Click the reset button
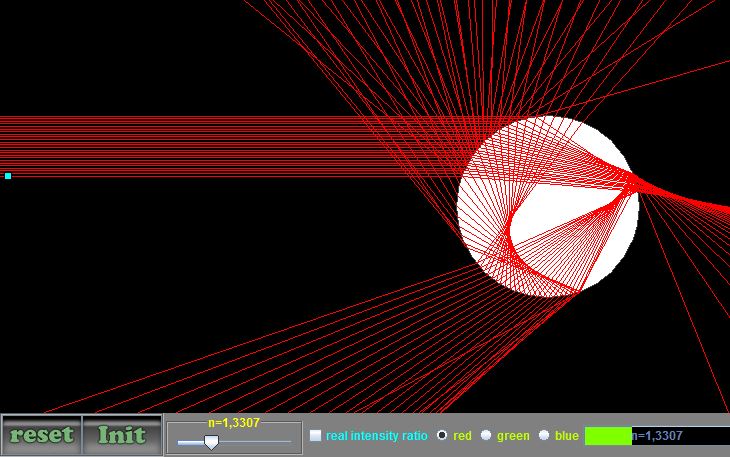Viewport: 730px width, 457px height. coord(41,435)
